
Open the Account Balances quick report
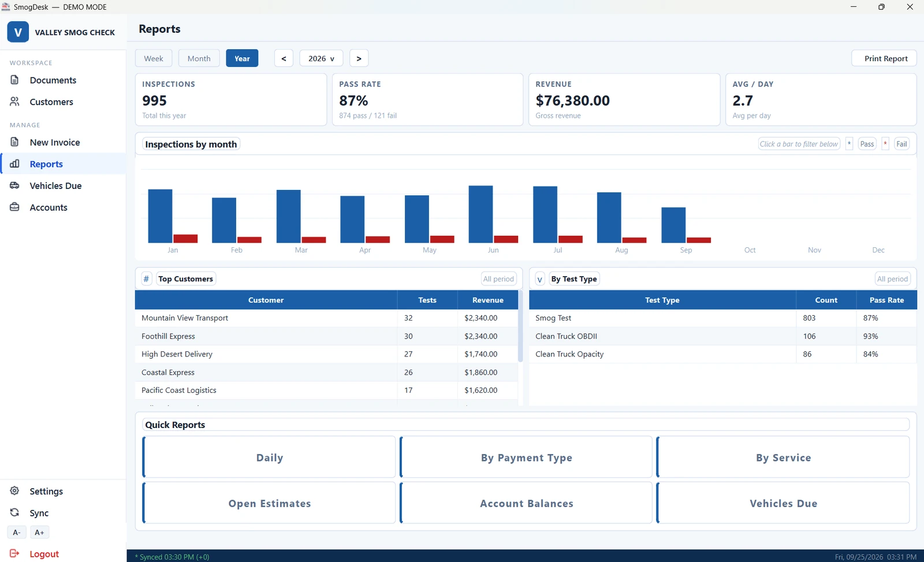click(x=526, y=503)
